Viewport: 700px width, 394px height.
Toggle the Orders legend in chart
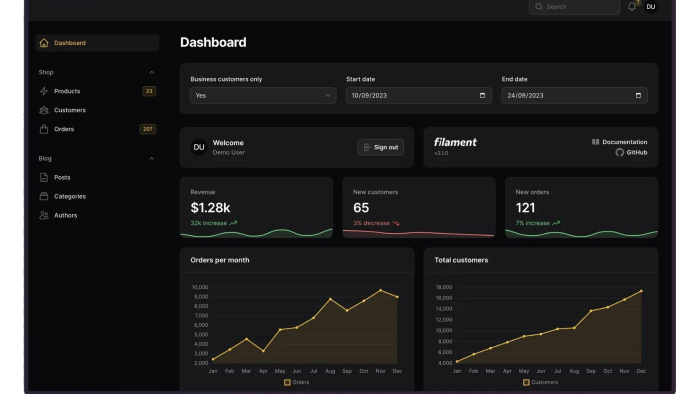pos(296,382)
